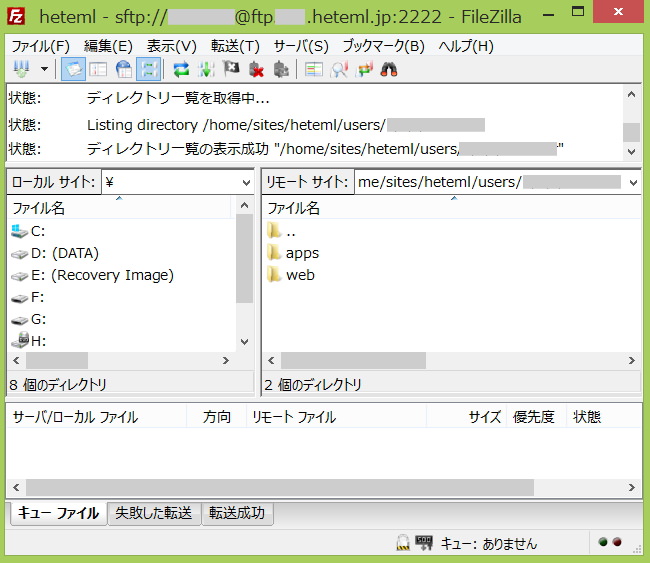This screenshot has height=563, width=650.
Task: Open the 転送(T) menu
Action: [235, 46]
